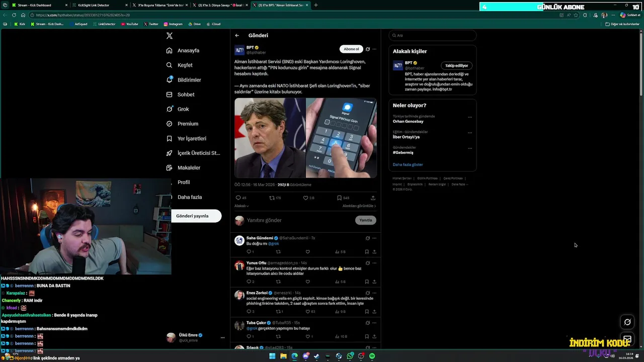The image size is (644, 362).
Task: Click Takip ediliyor button
Action: click(x=456, y=66)
